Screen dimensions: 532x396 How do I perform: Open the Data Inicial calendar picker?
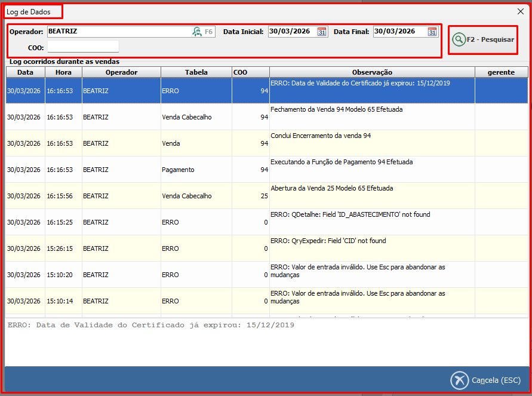point(322,32)
